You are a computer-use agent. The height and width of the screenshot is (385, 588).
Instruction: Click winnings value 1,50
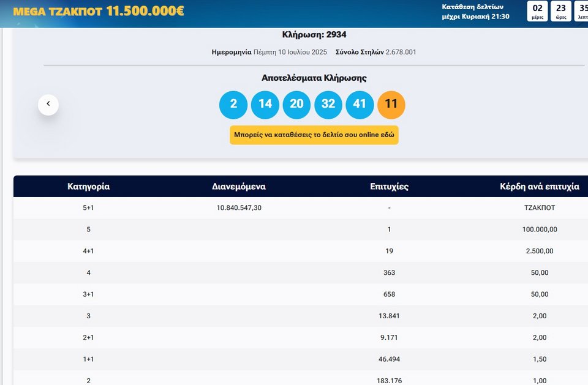tap(540, 359)
